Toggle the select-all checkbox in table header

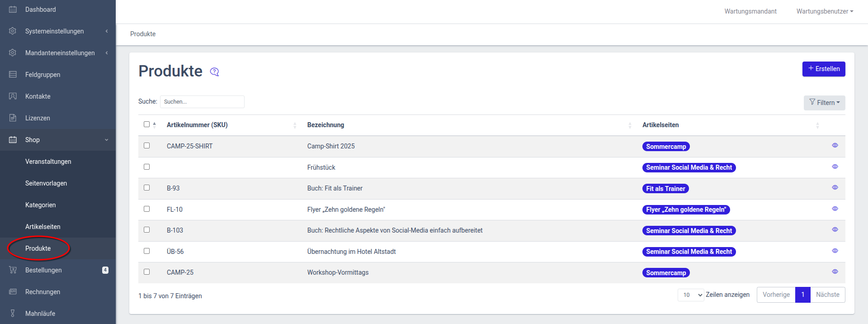point(146,124)
